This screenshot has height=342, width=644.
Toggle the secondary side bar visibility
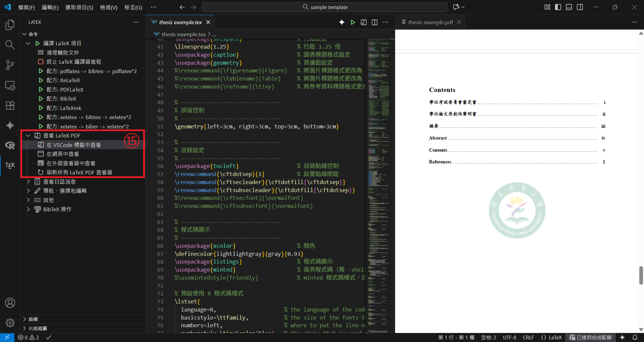point(580,7)
